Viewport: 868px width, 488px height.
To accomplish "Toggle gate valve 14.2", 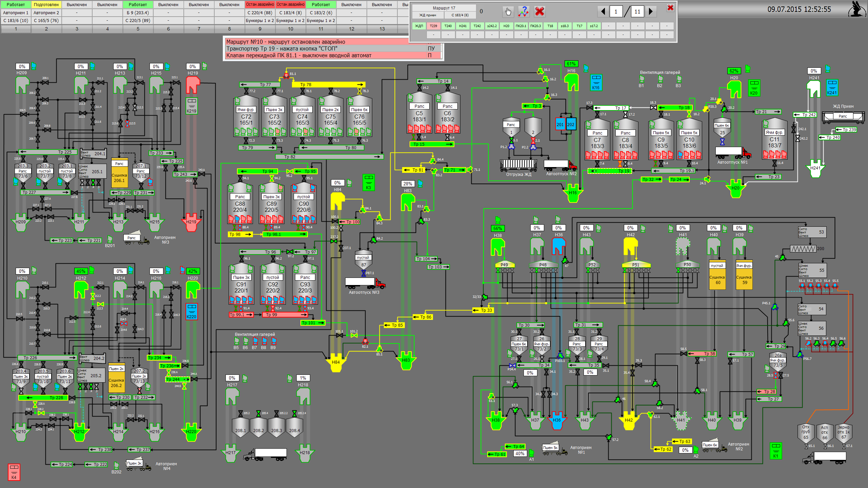I will click(419, 88).
